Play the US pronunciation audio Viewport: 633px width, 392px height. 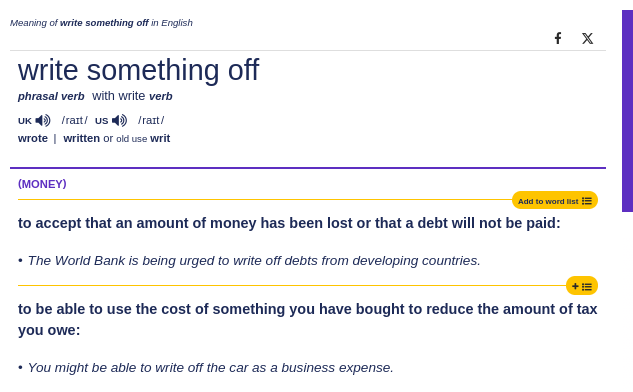119,120
